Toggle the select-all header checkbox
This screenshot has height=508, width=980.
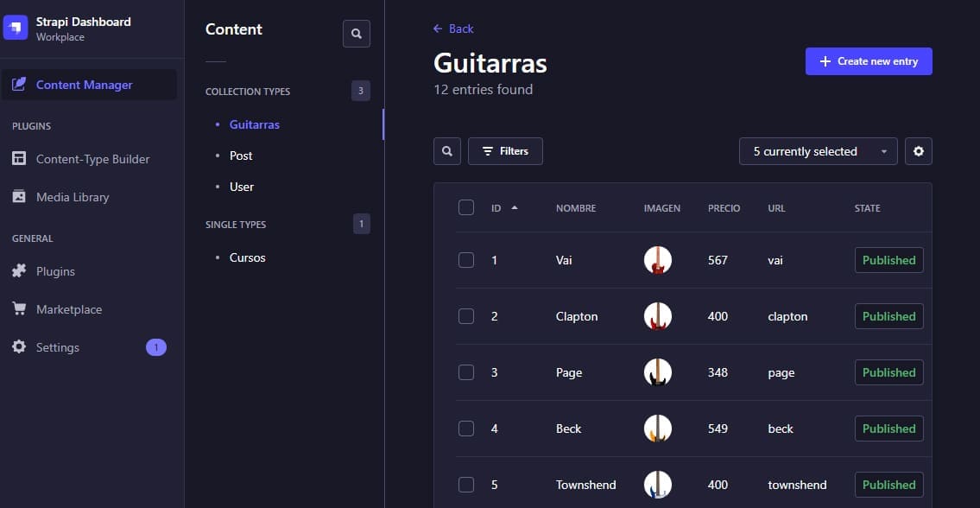pyautogui.click(x=466, y=207)
